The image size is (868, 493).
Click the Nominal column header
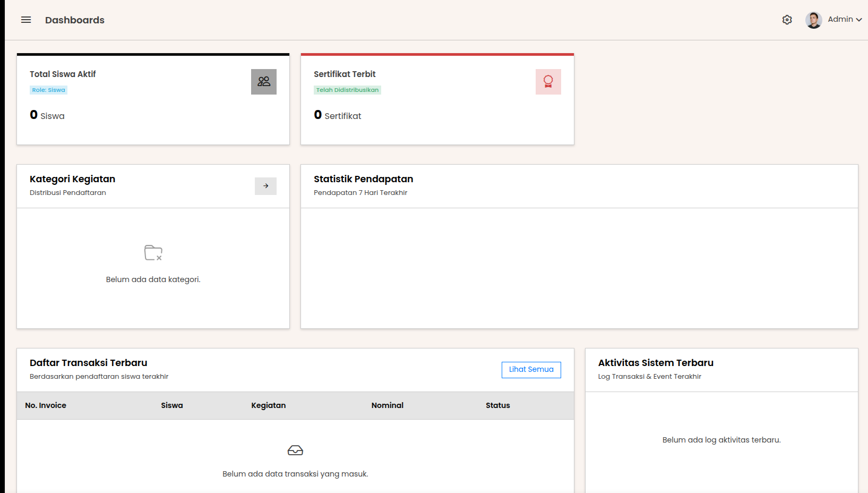click(388, 405)
